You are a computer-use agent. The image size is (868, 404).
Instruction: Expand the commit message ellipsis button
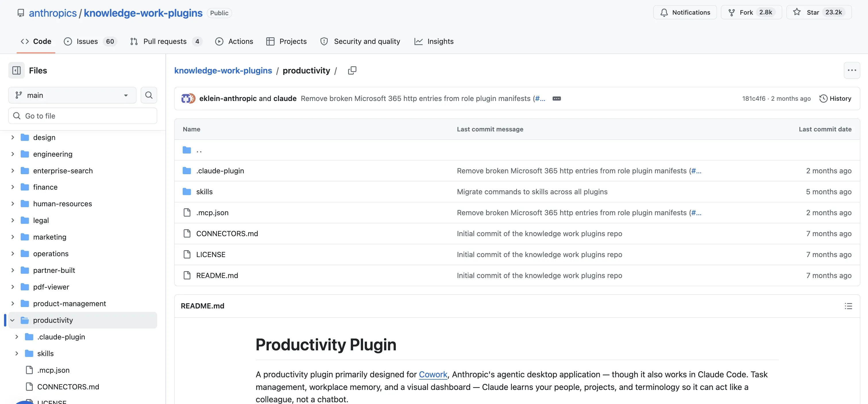(x=557, y=99)
